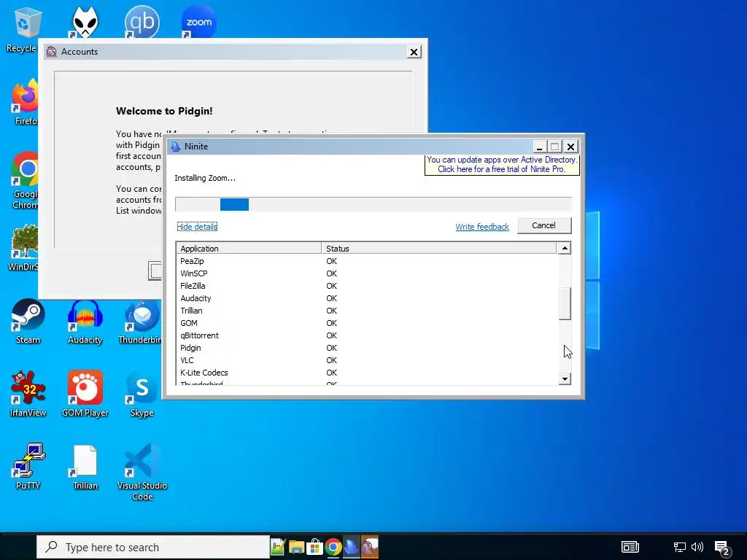Click the Windows search box
This screenshot has height=560, width=747.
tap(153, 547)
